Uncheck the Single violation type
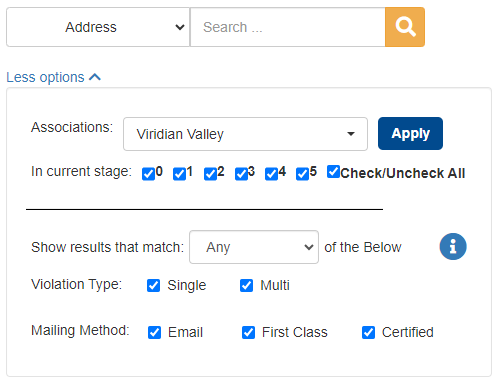This screenshot has height=384, width=499. (153, 285)
